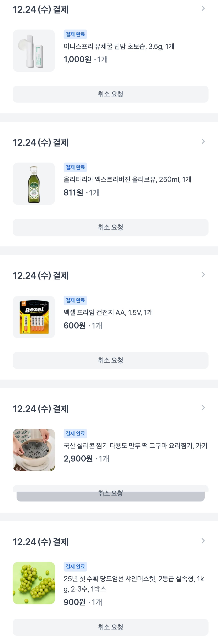Open the Shine Muscat grapes image
The height and width of the screenshot is (644, 218).
tap(34, 583)
